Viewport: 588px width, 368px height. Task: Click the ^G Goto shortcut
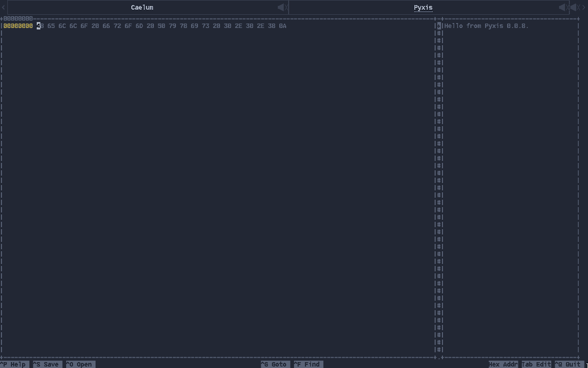click(275, 364)
